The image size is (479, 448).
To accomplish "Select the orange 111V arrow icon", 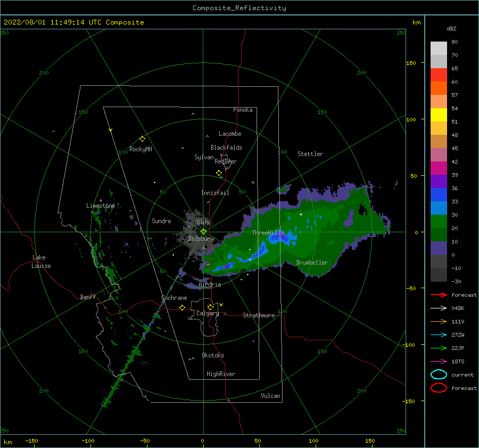I will [x=439, y=321].
